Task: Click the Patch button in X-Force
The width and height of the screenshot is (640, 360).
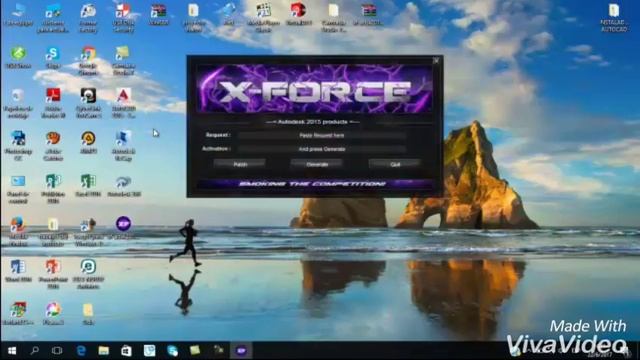Action: coord(240,164)
